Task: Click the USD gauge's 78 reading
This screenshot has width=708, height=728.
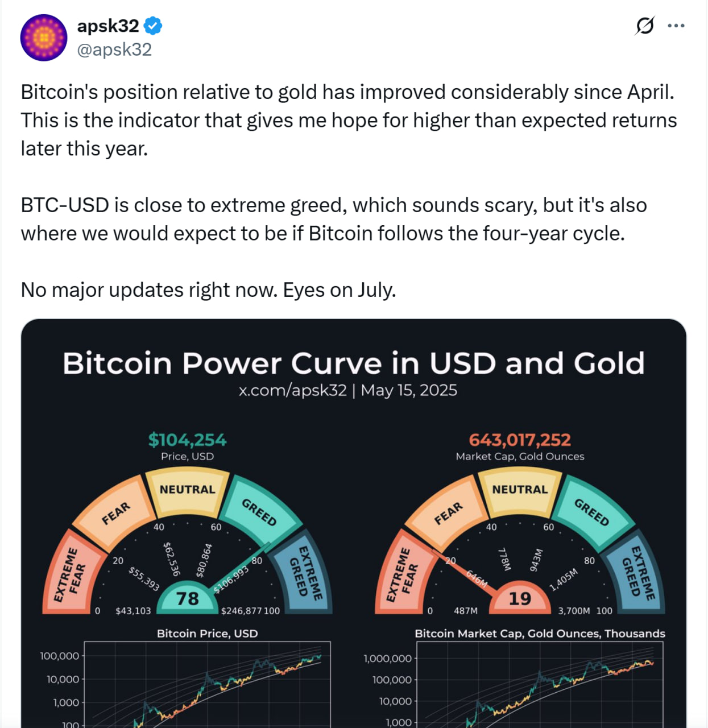Action: coord(187,599)
